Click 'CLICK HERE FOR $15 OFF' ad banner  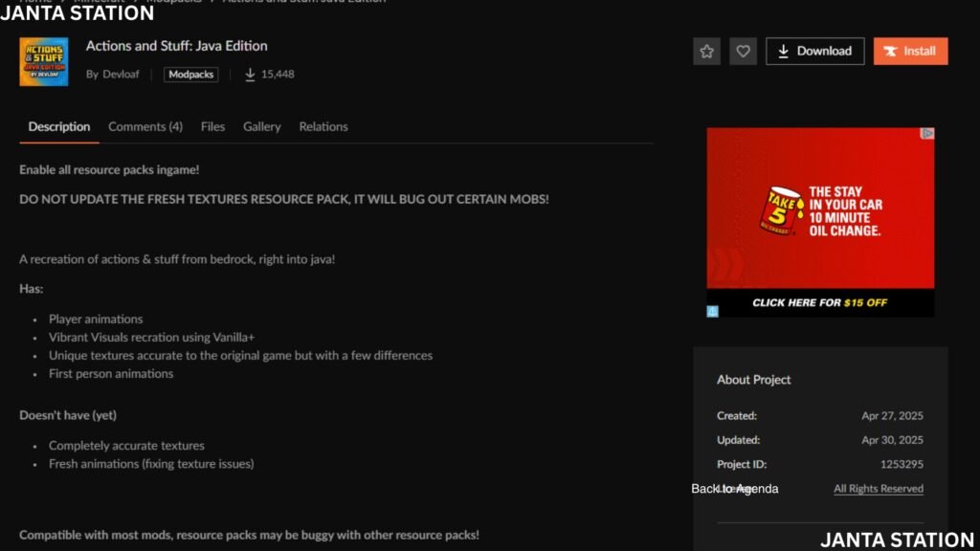tap(820, 303)
